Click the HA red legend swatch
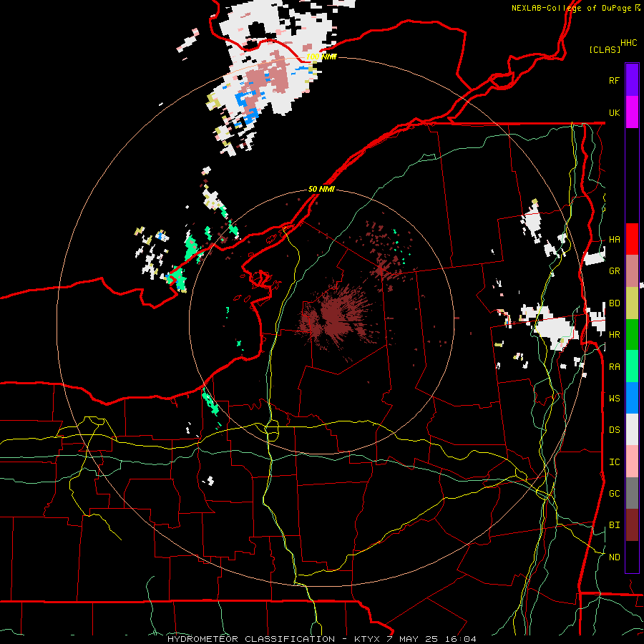 tap(632, 239)
